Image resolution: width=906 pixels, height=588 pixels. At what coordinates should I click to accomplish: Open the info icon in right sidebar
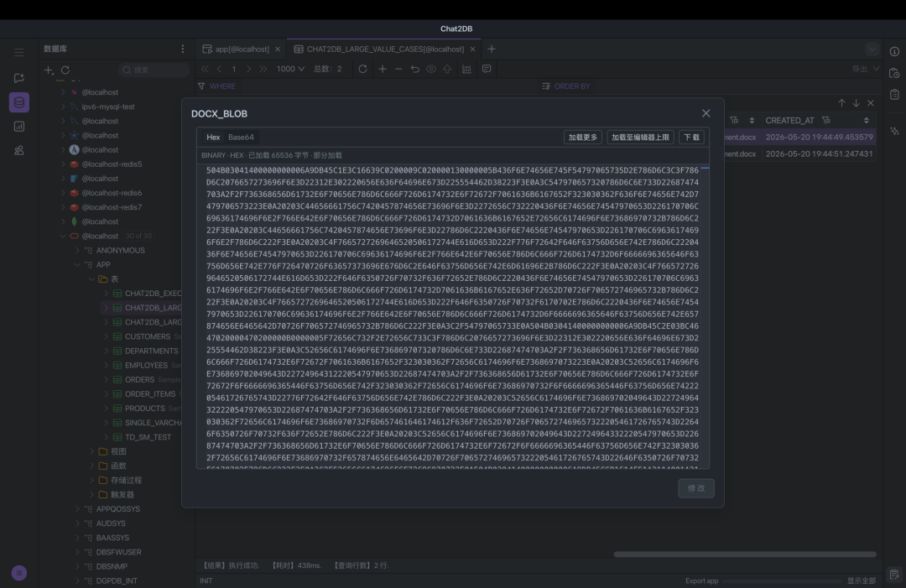894,51
